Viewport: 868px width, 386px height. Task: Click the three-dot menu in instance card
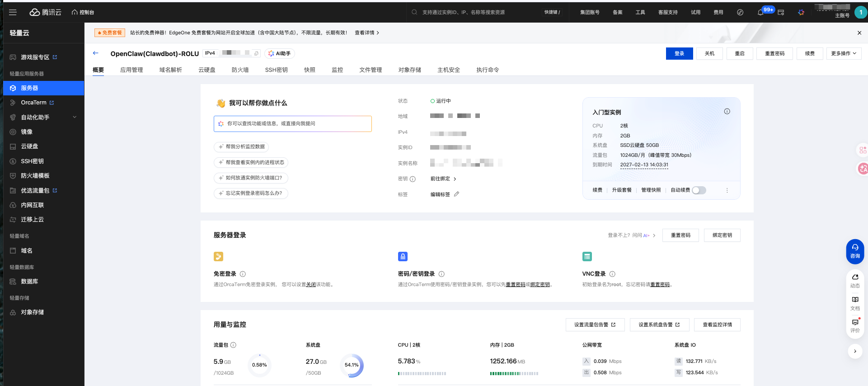point(727,190)
